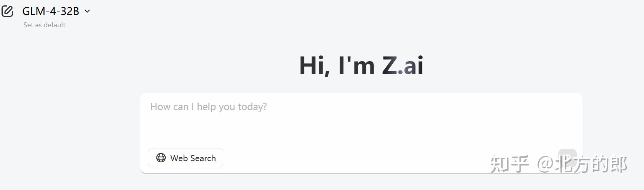This screenshot has width=644, height=190.
Task: Click the compose icon beside GLM-4-32B
Action: point(7,12)
